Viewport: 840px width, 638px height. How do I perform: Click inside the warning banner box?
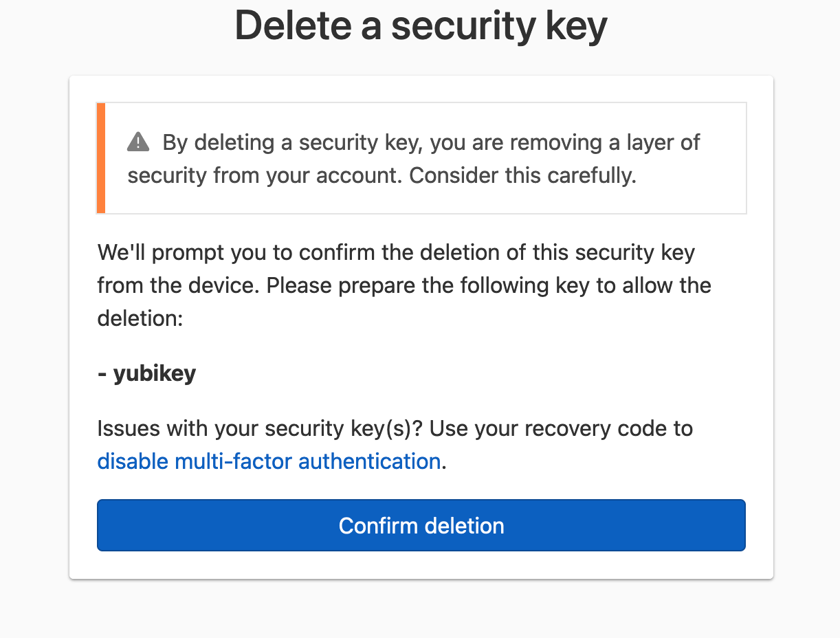[421, 158]
